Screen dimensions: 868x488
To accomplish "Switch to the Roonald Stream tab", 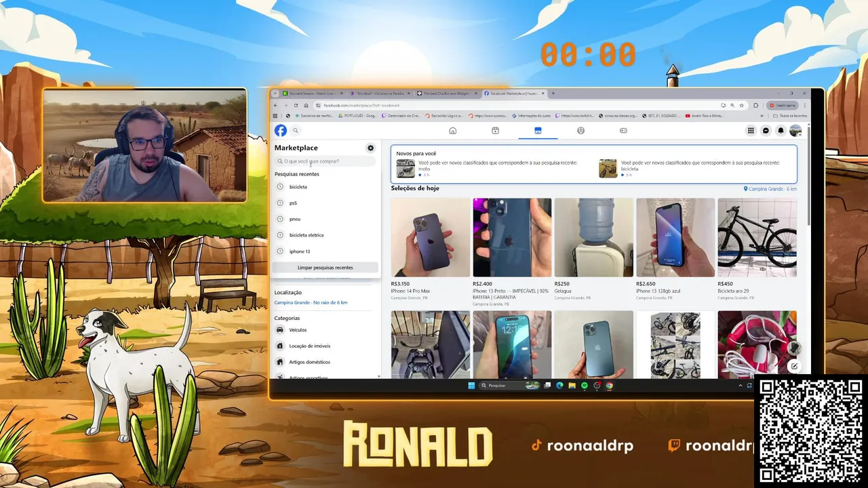I will pyautogui.click(x=313, y=94).
